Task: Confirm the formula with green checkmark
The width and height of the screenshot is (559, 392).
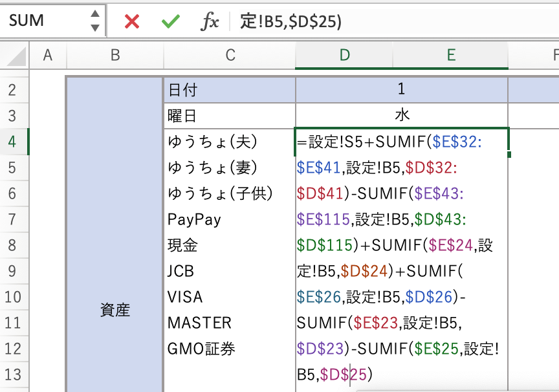Action: [171, 21]
